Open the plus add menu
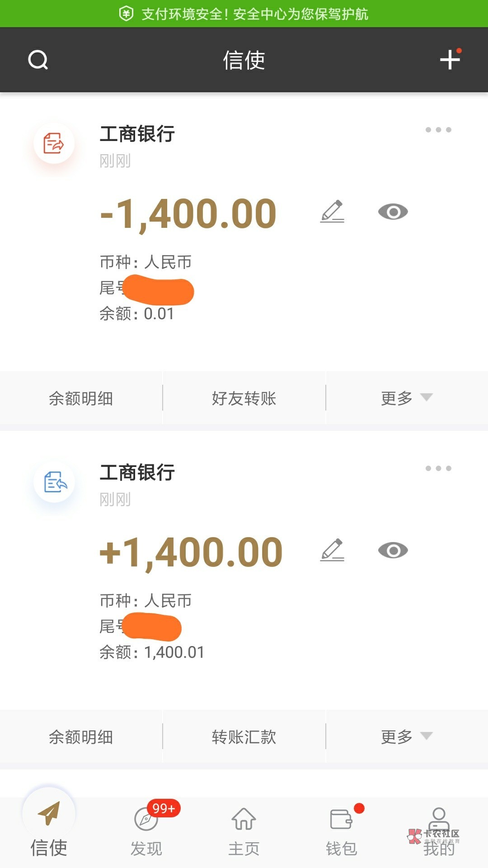This screenshot has height=868, width=488. [x=450, y=59]
